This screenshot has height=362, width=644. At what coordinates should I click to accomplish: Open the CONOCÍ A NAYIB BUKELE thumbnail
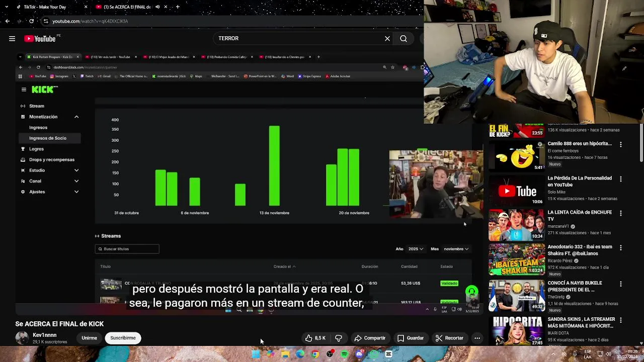click(517, 295)
